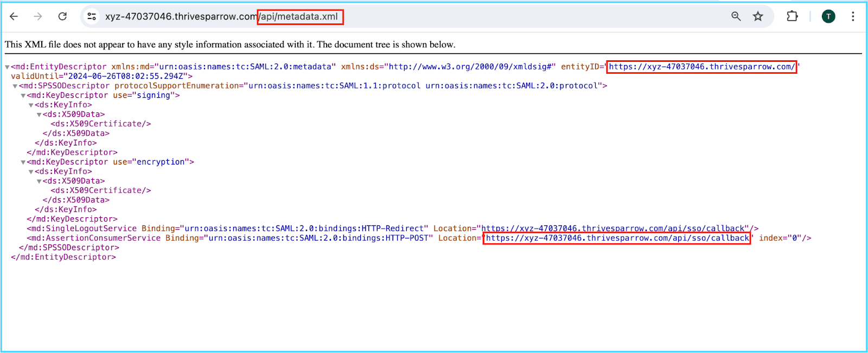This screenshot has height=353, width=868.
Task: Collapse the md:SPSSODescriptor node
Action: tap(15, 86)
